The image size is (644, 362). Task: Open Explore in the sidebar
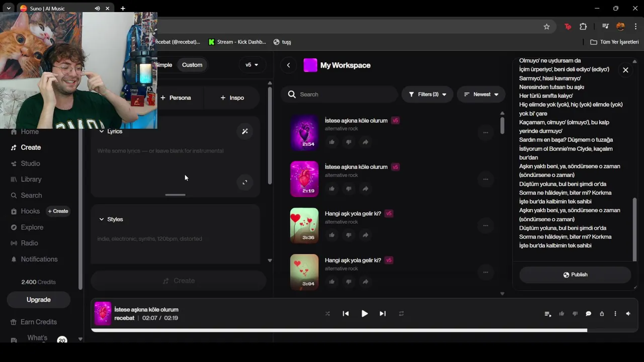click(x=32, y=227)
